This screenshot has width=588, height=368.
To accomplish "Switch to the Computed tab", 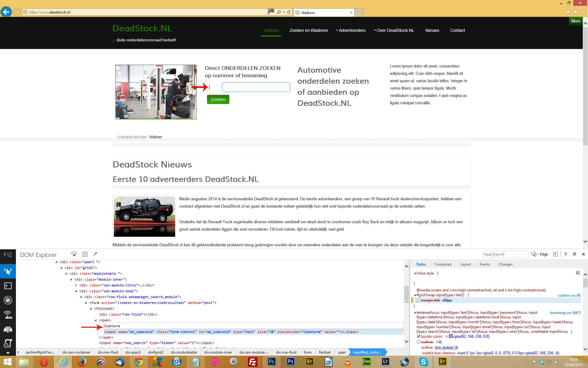I will 443,264.
